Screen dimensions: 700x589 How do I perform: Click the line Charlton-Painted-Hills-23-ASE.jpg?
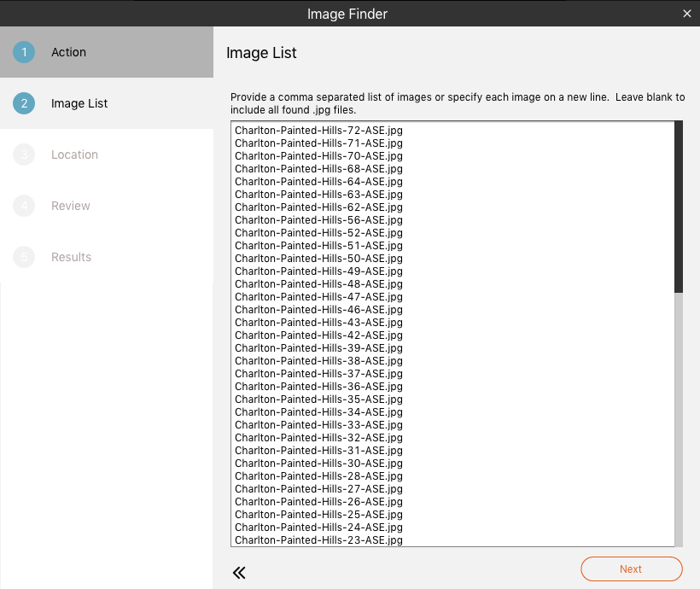tap(318, 540)
